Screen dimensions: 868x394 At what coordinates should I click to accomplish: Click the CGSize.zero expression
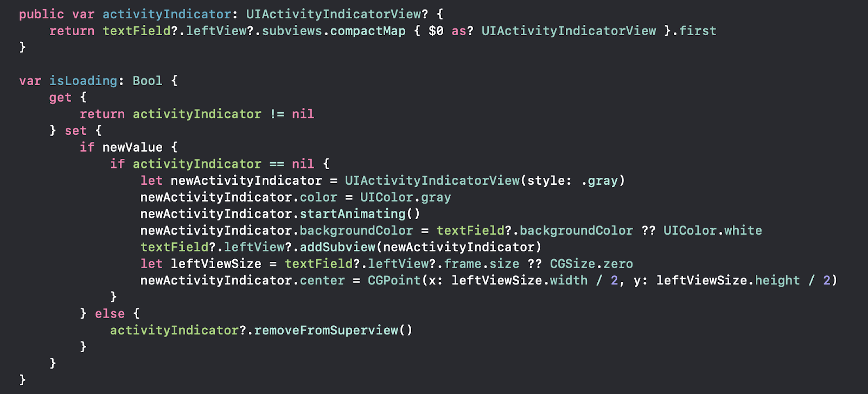[x=591, y=264]
